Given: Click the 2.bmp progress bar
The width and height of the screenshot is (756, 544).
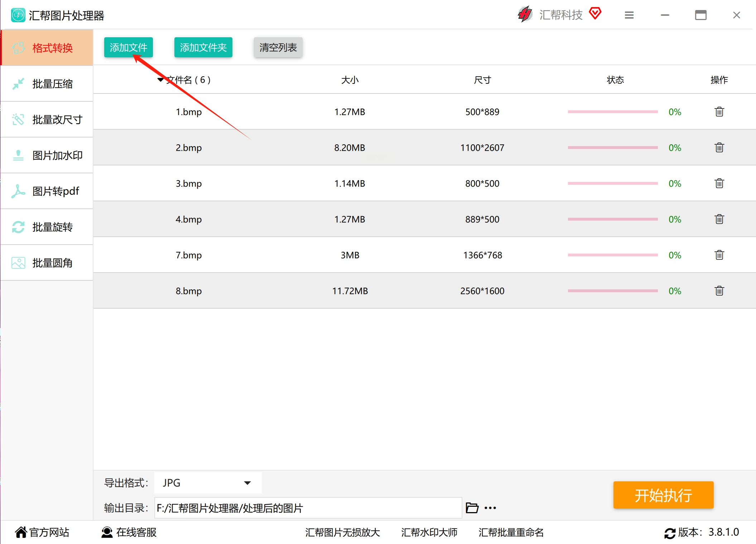Looking at the screenshot, I should [612, 148].
